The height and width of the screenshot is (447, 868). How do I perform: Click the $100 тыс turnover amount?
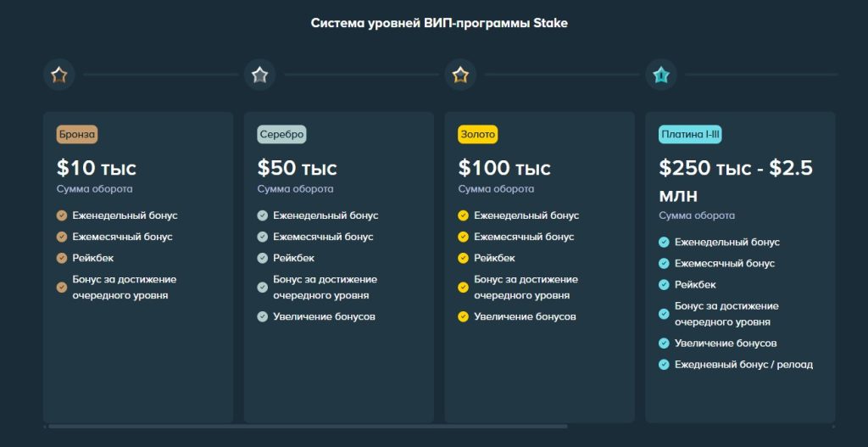(504, 168)
